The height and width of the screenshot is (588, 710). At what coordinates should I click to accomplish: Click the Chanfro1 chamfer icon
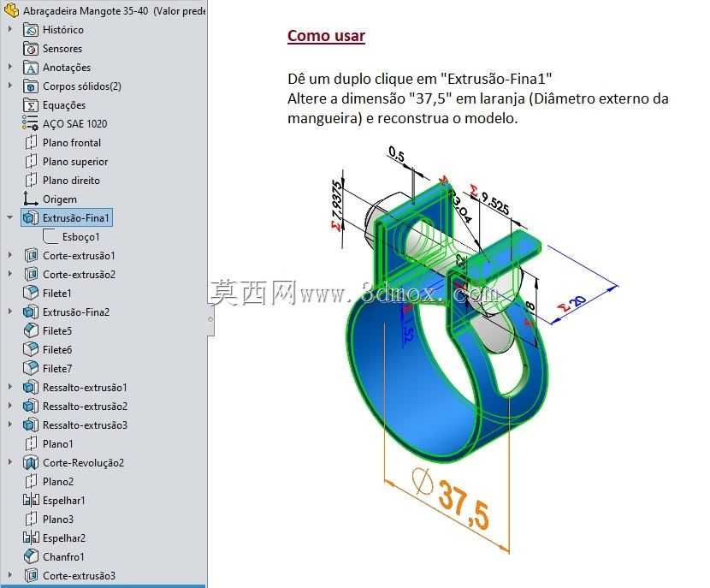coord(30,556)
